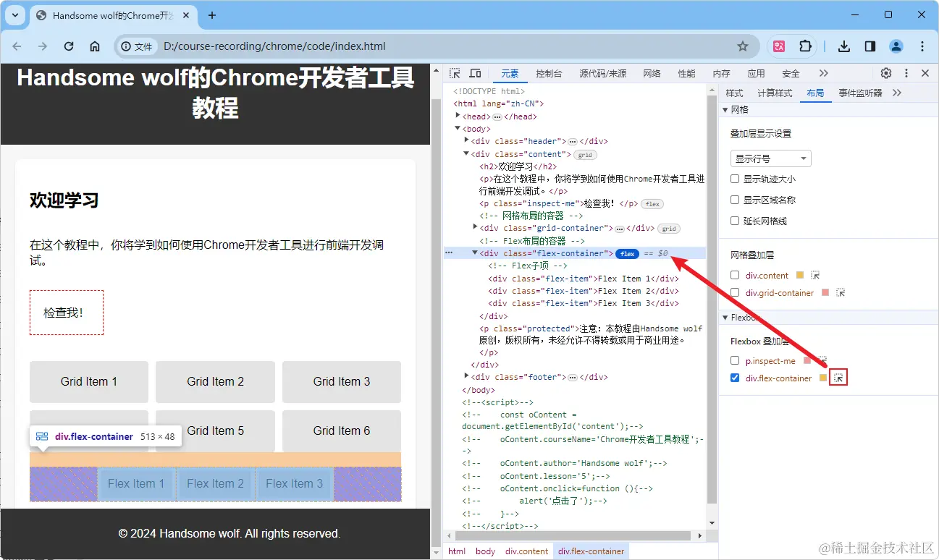This screenshot has height=560, width=939.
Task: Show more sidebar tabs next to 事件监听器
Action: coord(897,93)
